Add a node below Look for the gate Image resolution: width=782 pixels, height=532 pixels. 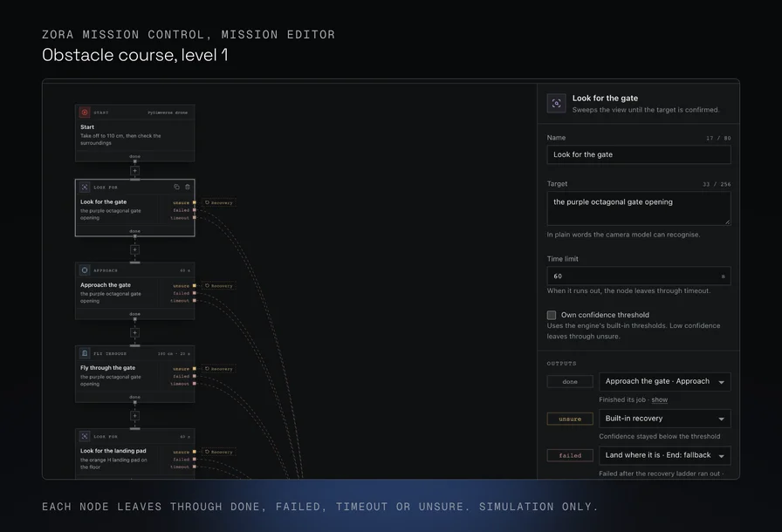pos(134,249)
